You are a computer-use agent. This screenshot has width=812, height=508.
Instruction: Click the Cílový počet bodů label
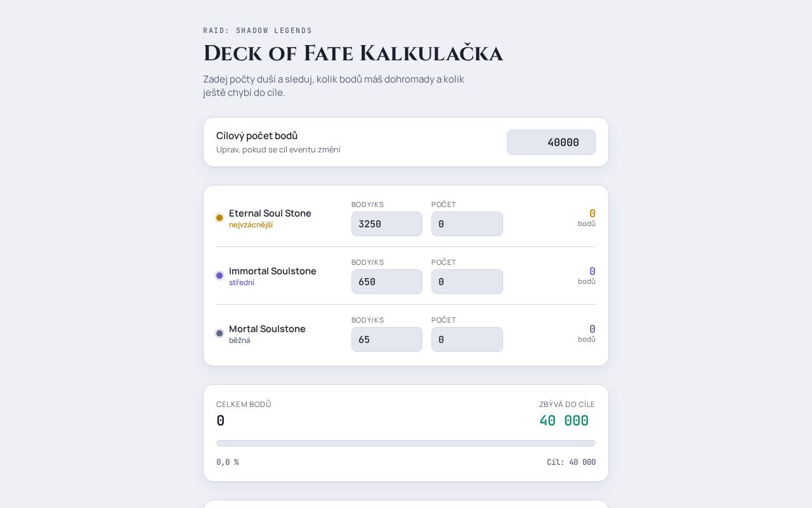(257, 136)
